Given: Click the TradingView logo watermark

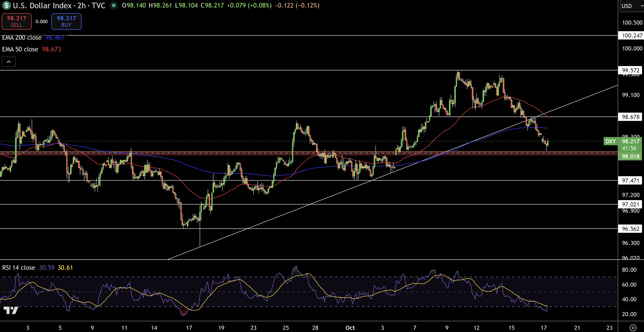Looking at the screenshot, I should (10, 310).
